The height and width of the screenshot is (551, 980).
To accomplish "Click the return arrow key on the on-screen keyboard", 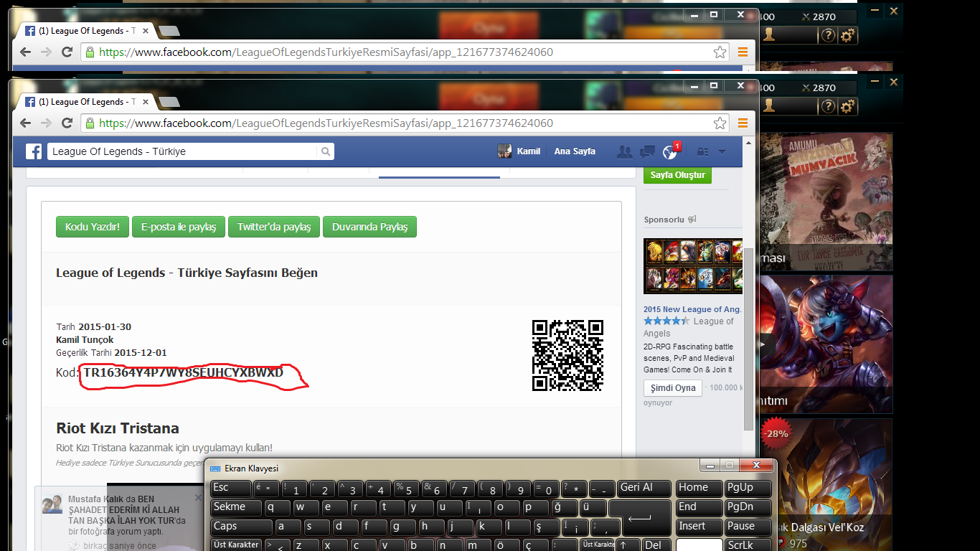I will coord(640,517).
